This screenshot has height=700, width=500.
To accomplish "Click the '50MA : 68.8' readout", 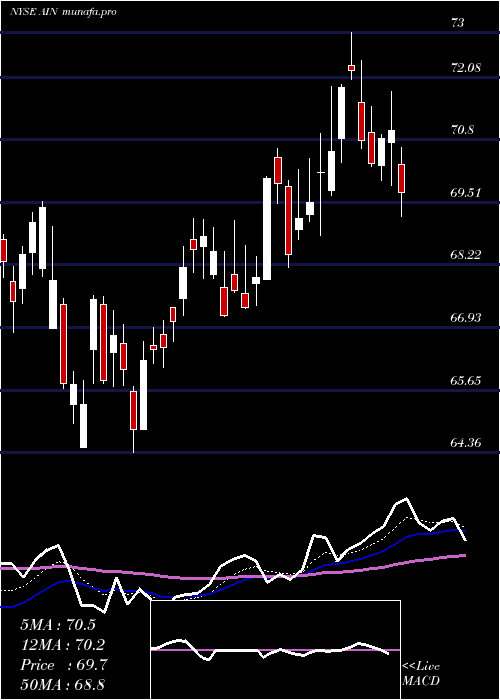I will tap(62, 685).
